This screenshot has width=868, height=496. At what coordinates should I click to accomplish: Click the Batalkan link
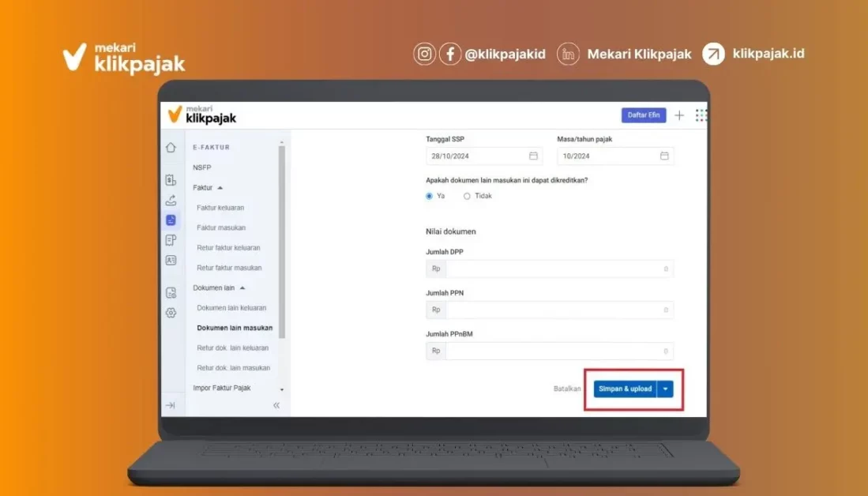(x=567, y=389)
